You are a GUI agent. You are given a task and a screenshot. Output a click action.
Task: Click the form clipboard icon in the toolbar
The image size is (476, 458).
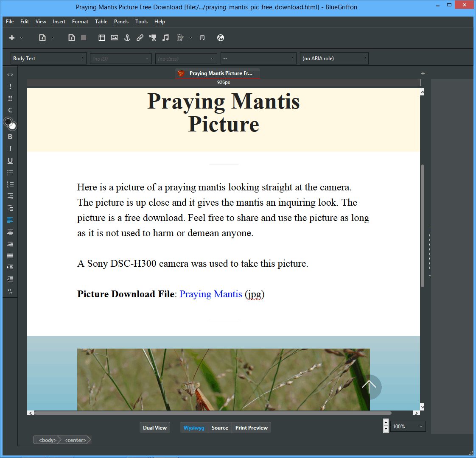pos(180,38)
